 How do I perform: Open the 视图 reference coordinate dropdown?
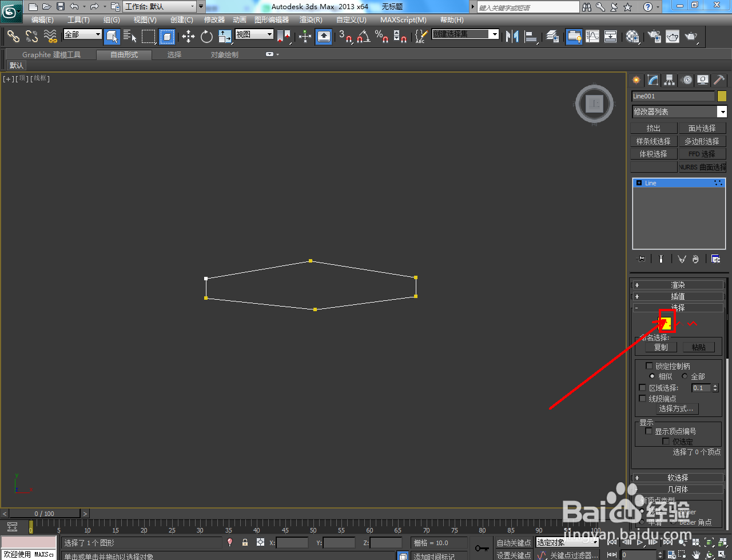point(254,34)
